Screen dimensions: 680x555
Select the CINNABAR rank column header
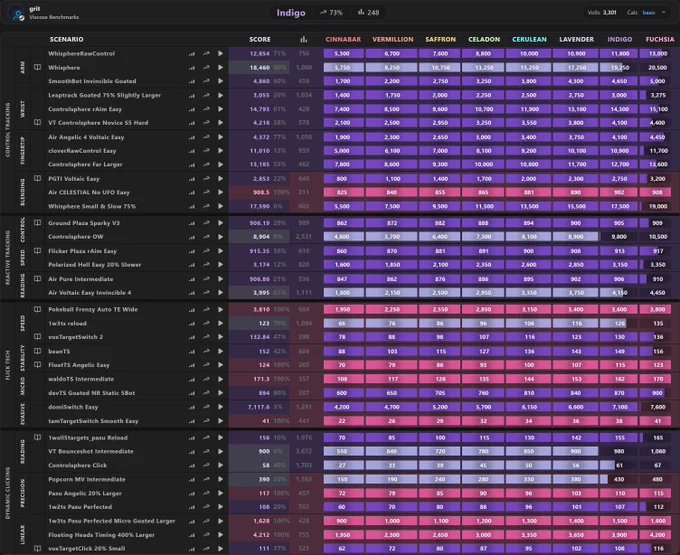click(343, 39)
